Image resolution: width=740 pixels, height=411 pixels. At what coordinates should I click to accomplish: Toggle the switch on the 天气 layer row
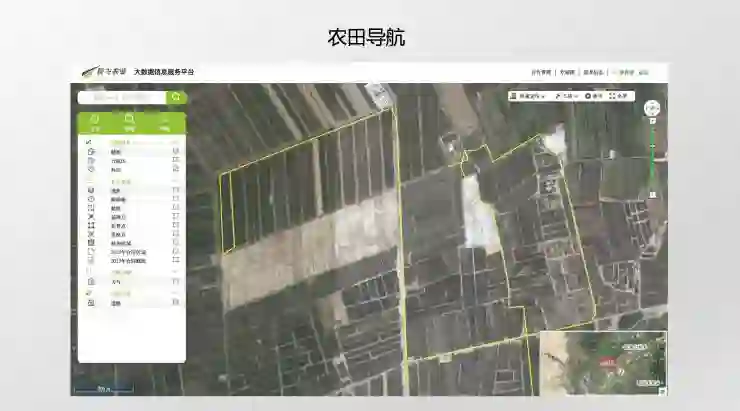tap(176, 282)
